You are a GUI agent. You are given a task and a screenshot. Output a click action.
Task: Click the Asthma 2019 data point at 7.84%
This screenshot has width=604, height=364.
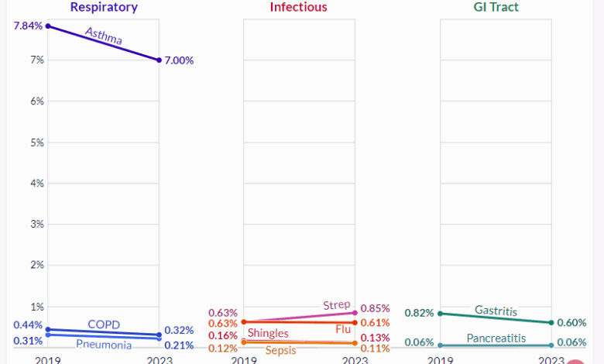click(x=48, y=26)
